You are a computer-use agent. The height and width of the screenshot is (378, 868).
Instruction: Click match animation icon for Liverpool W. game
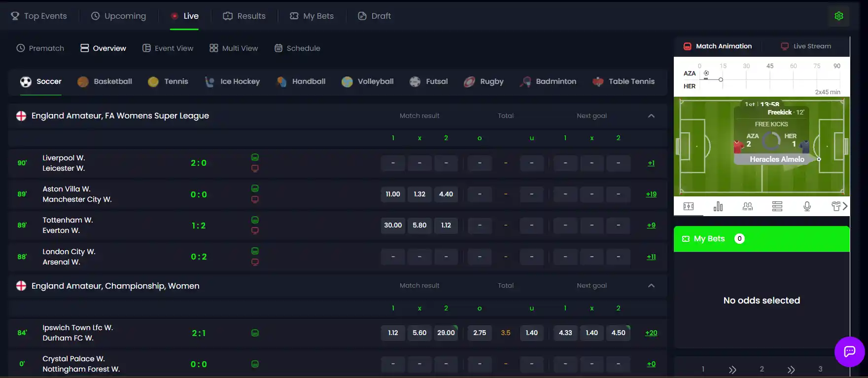(x=255, y=157)
